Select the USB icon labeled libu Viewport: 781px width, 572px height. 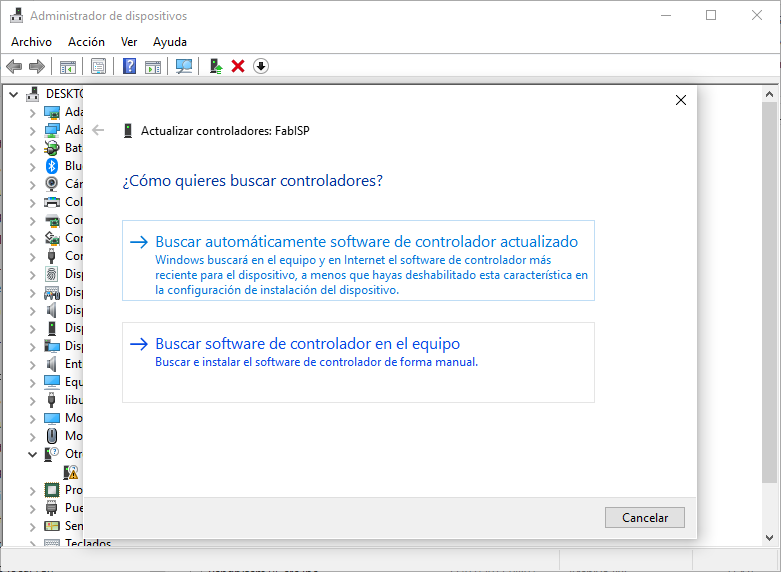pyautogui.click(x=52, y=400)
